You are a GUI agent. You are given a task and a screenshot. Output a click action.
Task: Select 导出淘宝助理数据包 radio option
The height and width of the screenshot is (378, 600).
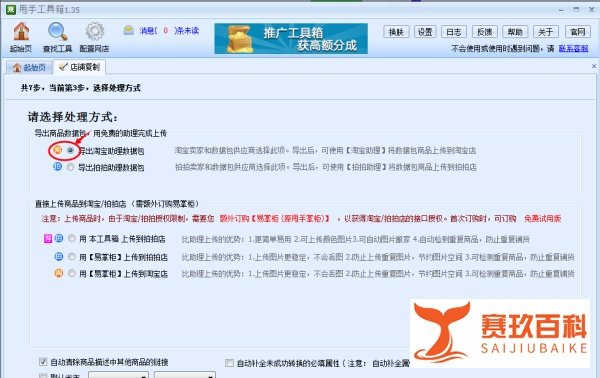pyautogui.click(x=70, y=150)
